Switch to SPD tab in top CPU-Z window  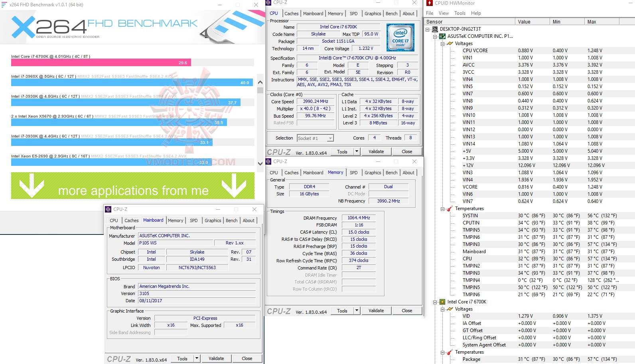click(353, 14)
